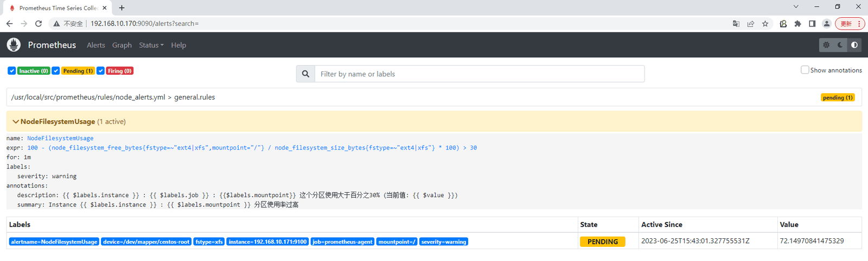Open the translate page icon

point(736,23)
